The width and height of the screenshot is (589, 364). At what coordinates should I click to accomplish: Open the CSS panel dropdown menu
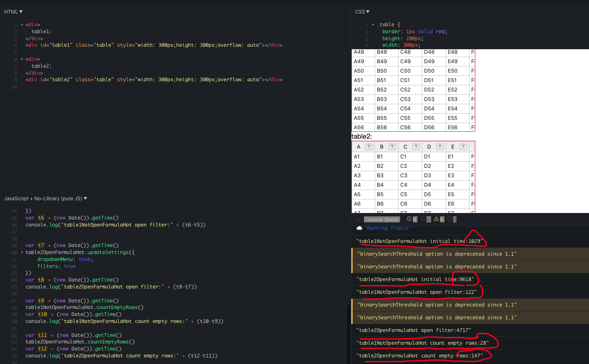coord(368,11)
